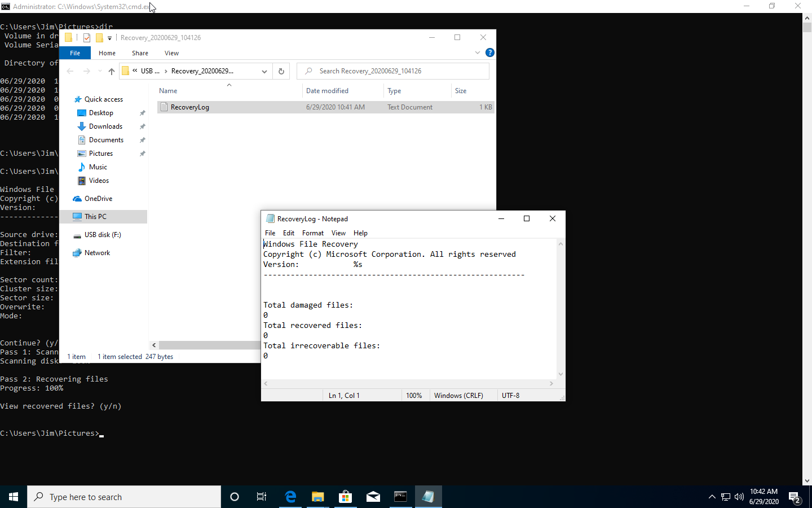
Task: Switch to Notepad taskbar icon
Action: tap(428, 497)
